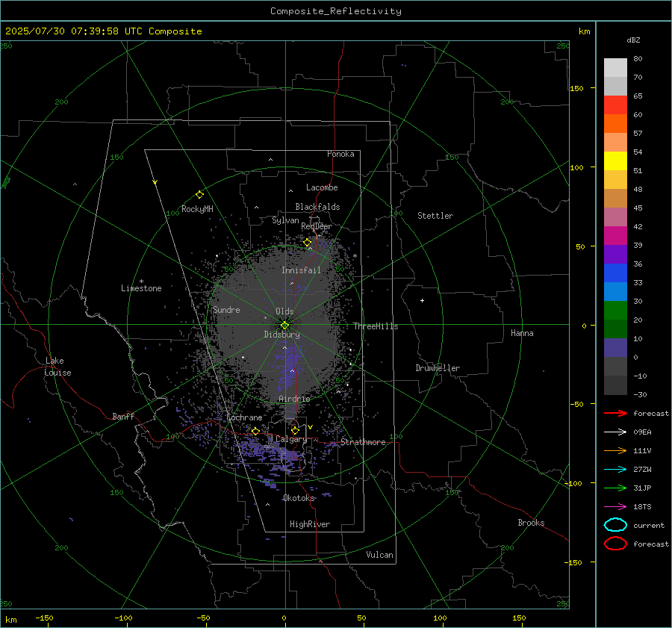Select the magenta 42-39 dBZ swatch
Screen dimensions: 672x628
pos(615,236)
